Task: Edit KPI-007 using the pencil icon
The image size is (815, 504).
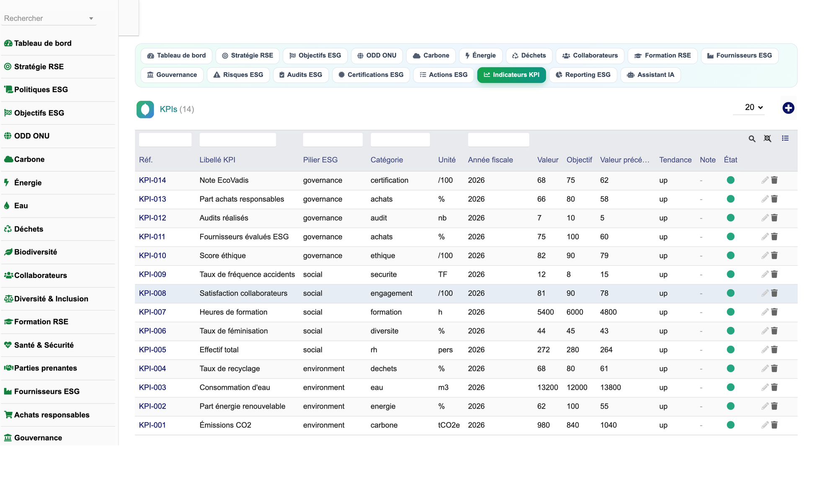Action: [765, 312]
